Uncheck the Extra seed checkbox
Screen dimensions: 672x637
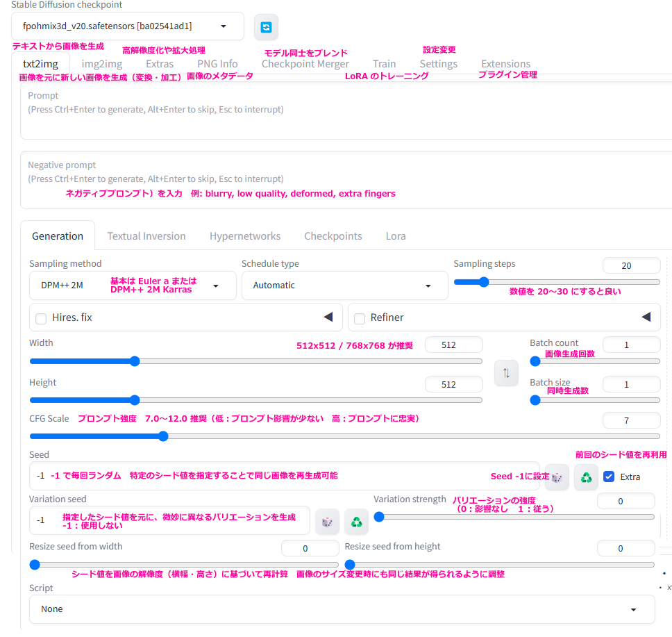click(609, 477)
